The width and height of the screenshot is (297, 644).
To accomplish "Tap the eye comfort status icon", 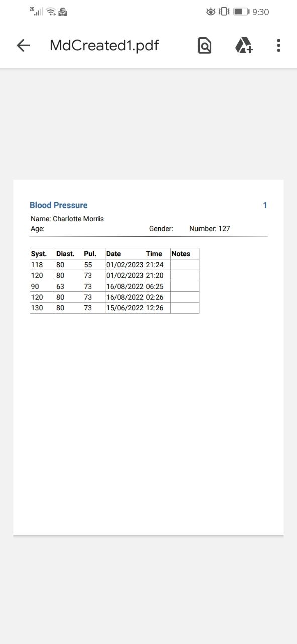I will [x=211, y=11].
